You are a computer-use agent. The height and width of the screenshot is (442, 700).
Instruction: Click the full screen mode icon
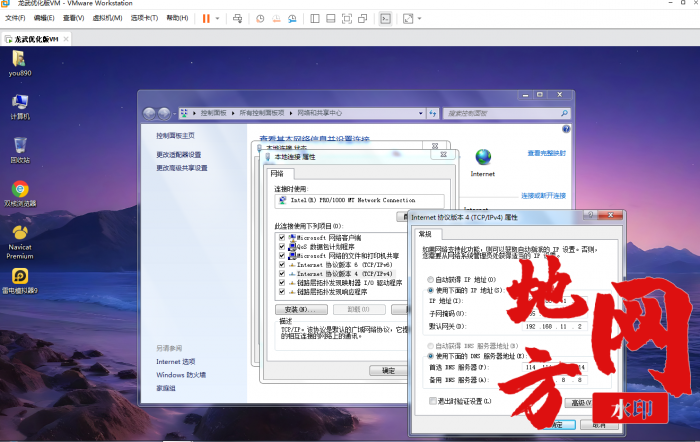pos(347,19)
